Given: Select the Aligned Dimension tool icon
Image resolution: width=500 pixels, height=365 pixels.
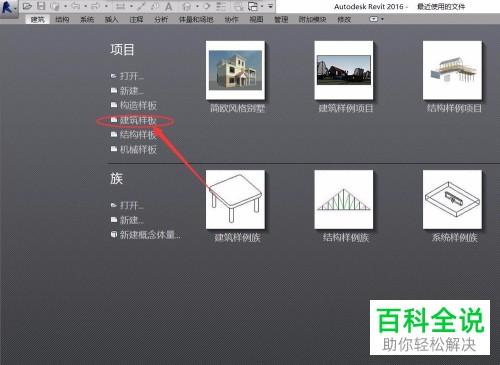Looking at the screenshot, I should pyautogui.click(x=141, y=6).
